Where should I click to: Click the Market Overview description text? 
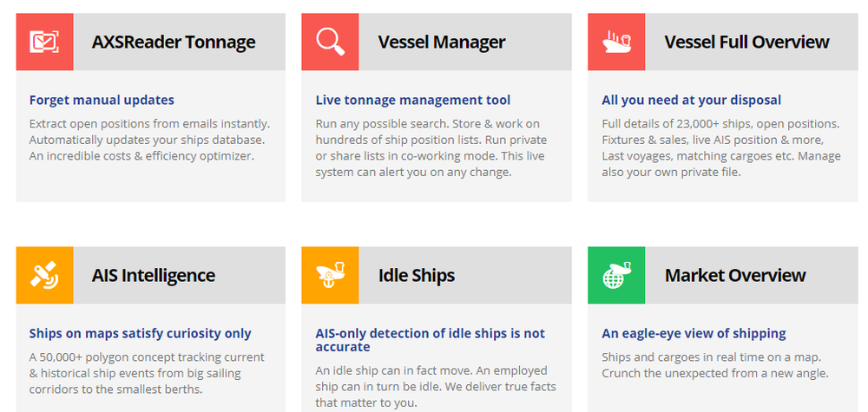[x=715, y=365]
